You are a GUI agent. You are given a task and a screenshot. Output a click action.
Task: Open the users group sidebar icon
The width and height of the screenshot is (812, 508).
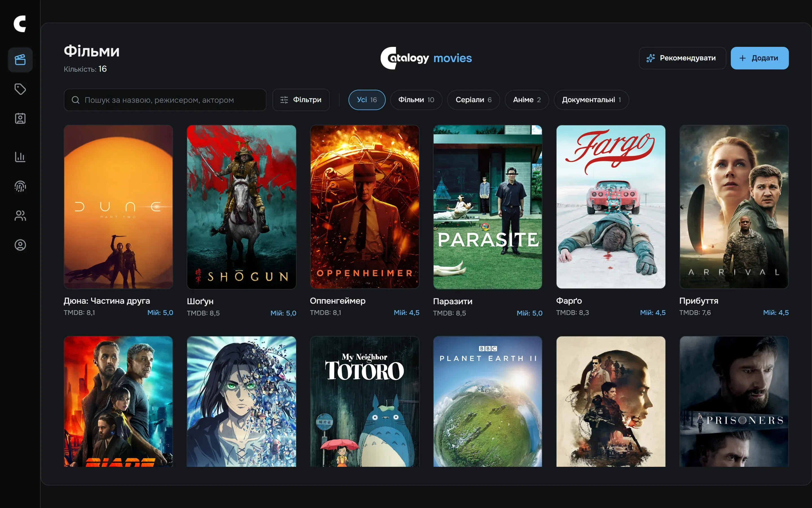pyautogui.click(x=20, y=215)
